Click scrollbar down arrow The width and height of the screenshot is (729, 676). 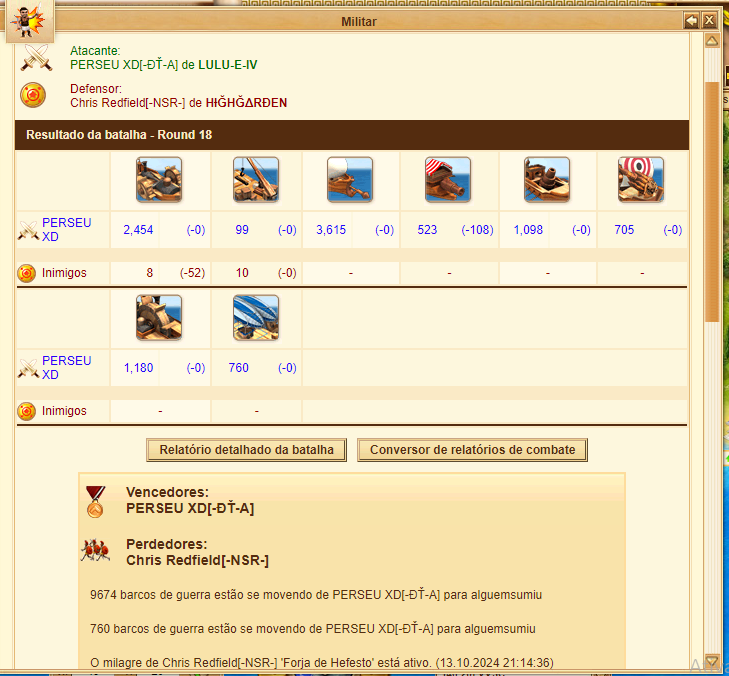[712, 661]
